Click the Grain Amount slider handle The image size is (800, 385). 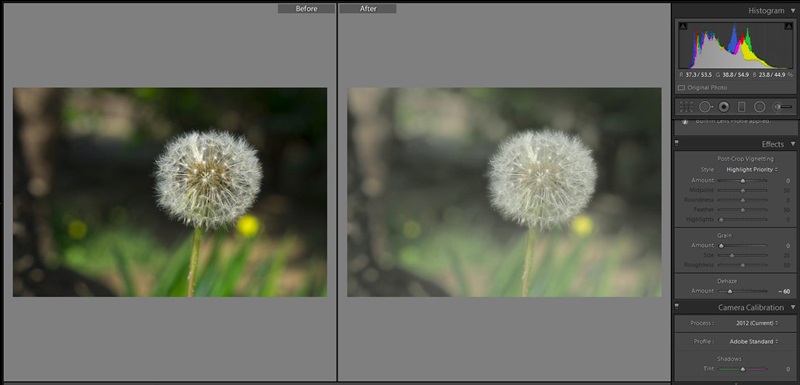[720, 245]
